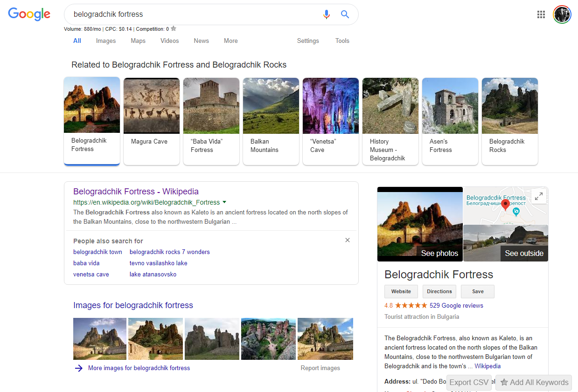
Task: Open the map thumbnail in knowledge panel
Action: point(506,206)
